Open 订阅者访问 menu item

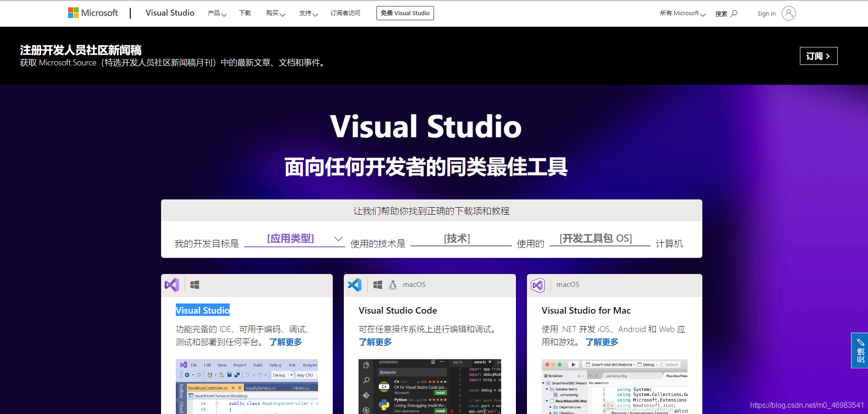coord(345,13)
